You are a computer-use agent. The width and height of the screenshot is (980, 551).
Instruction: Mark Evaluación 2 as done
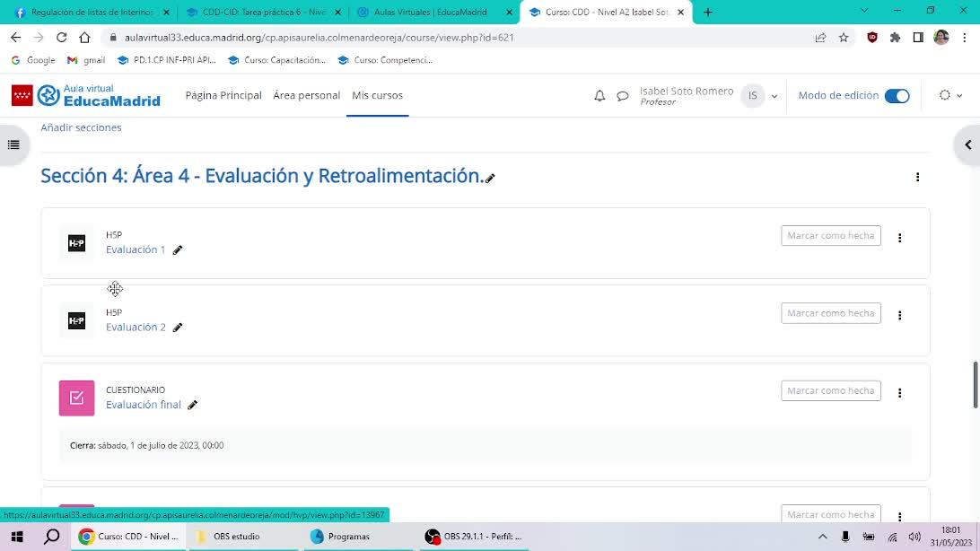point(831,313)
